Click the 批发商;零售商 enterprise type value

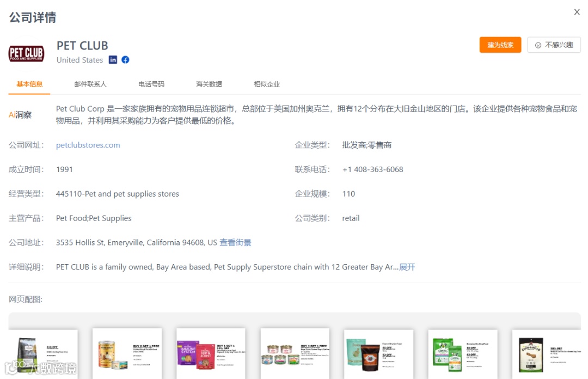pos(367,145)
